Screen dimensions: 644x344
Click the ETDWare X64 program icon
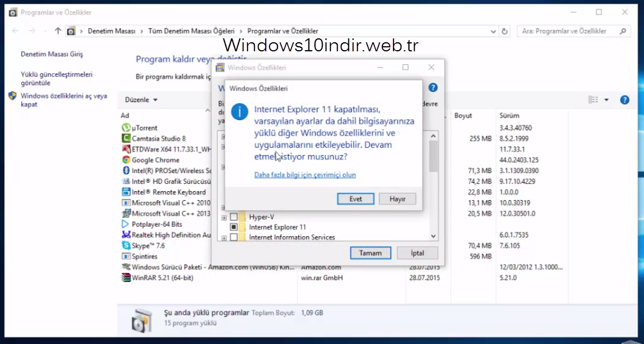coord(126,149)
